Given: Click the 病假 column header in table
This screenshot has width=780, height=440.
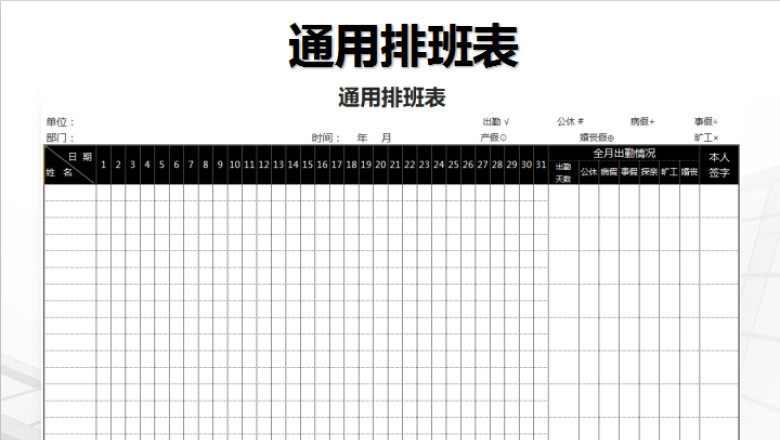Looking at the screenshot, I should point(609,172).
